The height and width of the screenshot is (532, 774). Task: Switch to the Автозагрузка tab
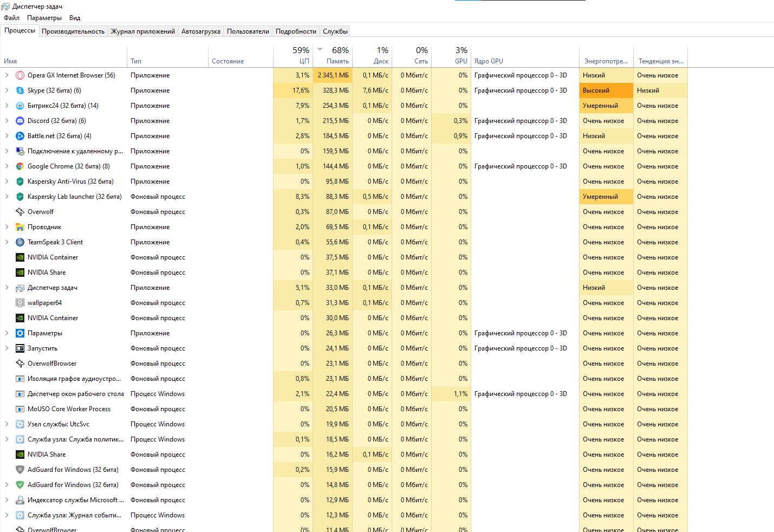(x=201, y=31)
